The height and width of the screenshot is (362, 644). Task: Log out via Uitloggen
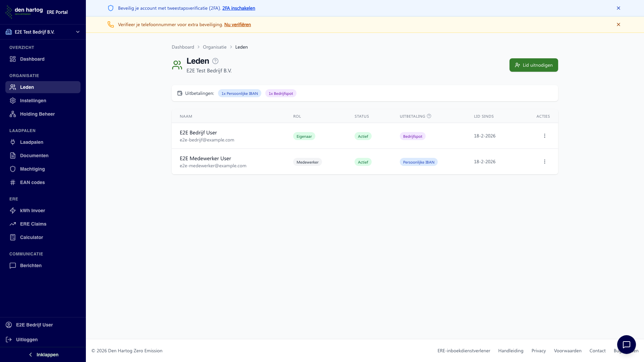click(27, 340)
